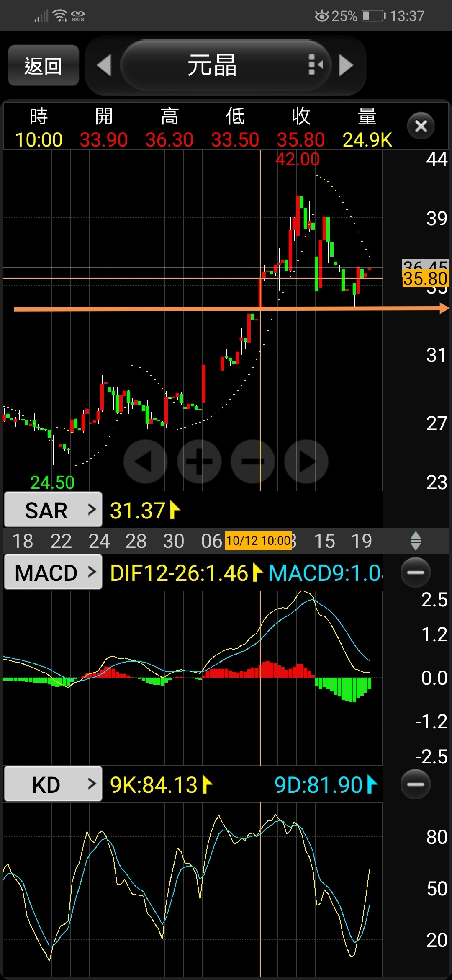Image resolution: width=452 pixels, height=980 pixels.
Task: Tap date label 19 on time axis
Action: coord(361,541)
